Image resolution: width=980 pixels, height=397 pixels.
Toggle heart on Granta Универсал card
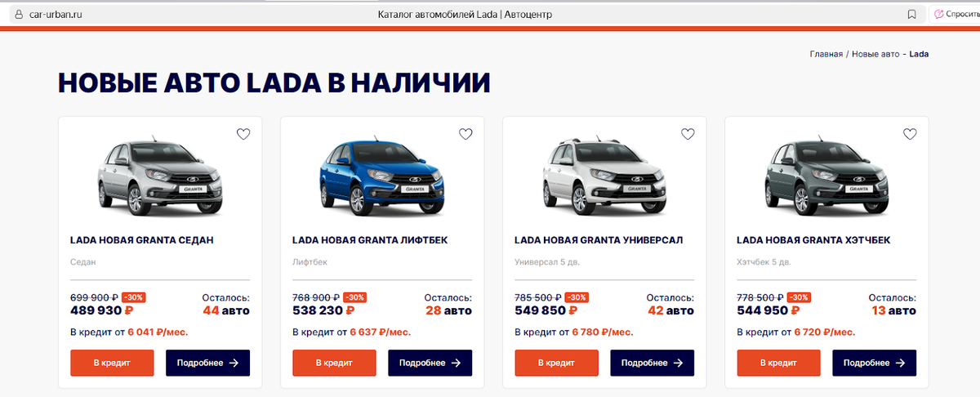[x=688, y=134]
